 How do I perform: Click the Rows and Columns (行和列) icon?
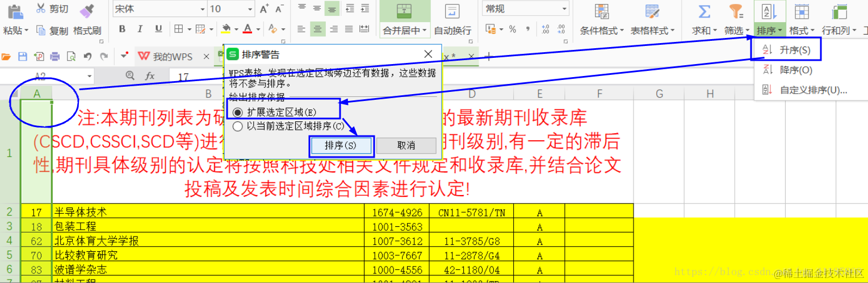pos(839,11)
